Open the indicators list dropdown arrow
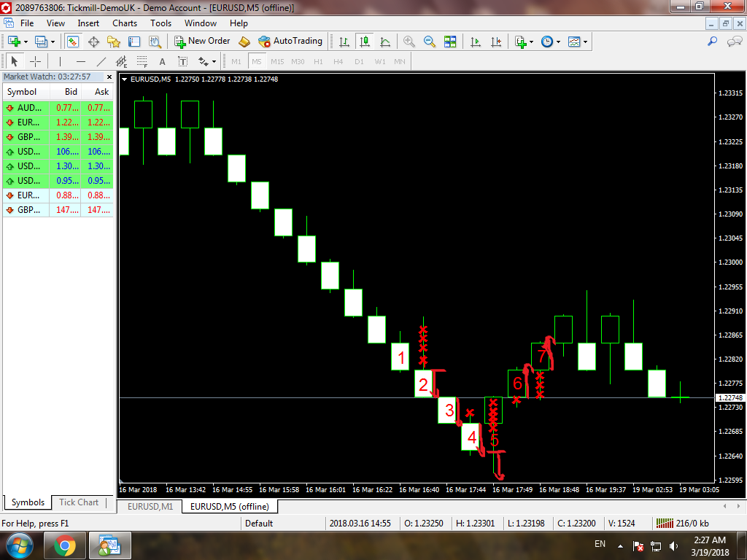 tap(531, 42)
